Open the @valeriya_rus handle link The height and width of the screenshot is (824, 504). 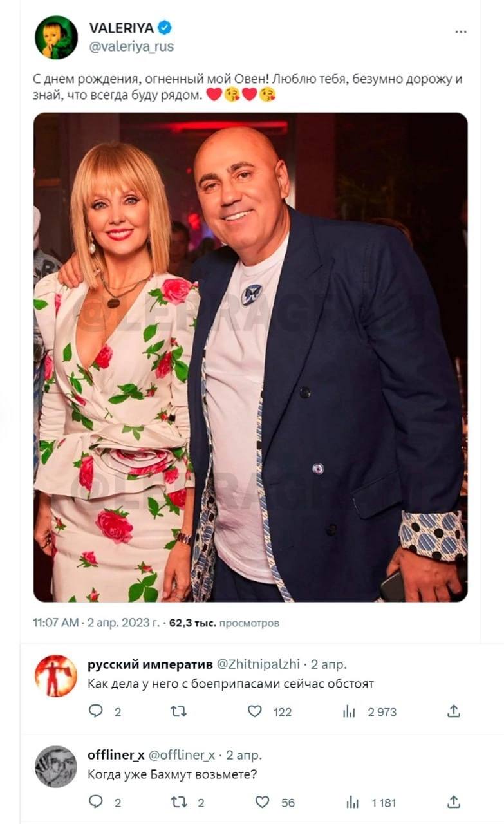coord(131,46)
